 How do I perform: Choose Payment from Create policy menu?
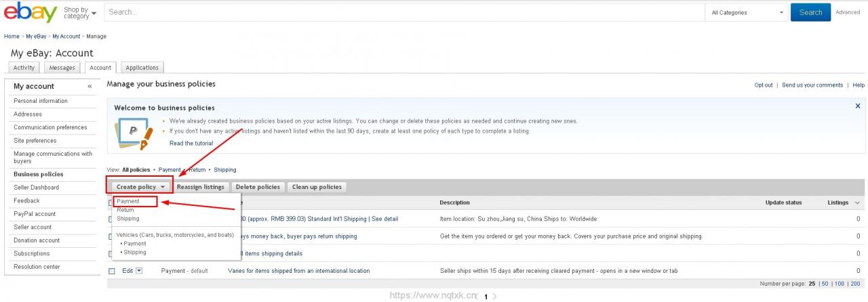point(128,201)
